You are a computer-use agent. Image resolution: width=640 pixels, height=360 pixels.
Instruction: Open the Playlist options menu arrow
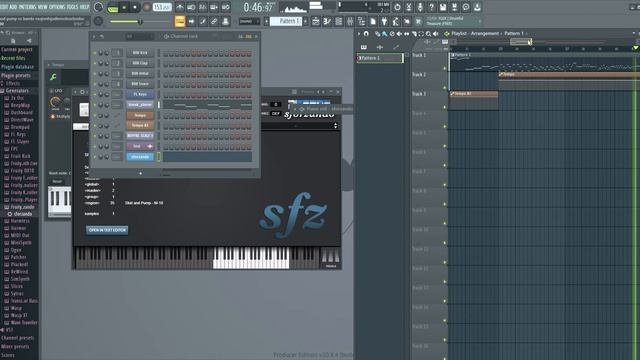point(359,33)
